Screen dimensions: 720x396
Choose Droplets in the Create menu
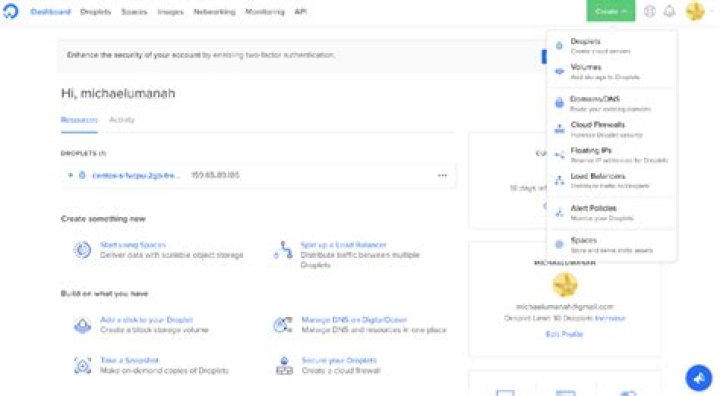(612, 45)
